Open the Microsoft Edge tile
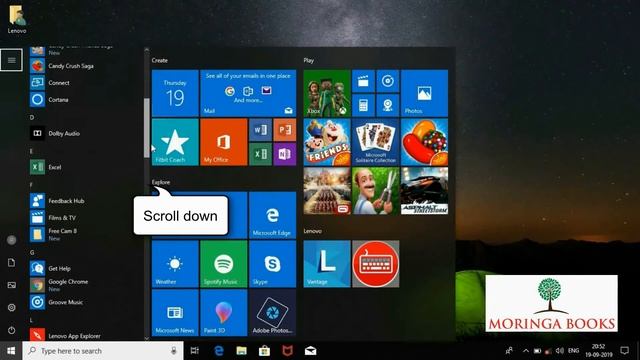Viewport: 640px width, 360px height. 273,215
